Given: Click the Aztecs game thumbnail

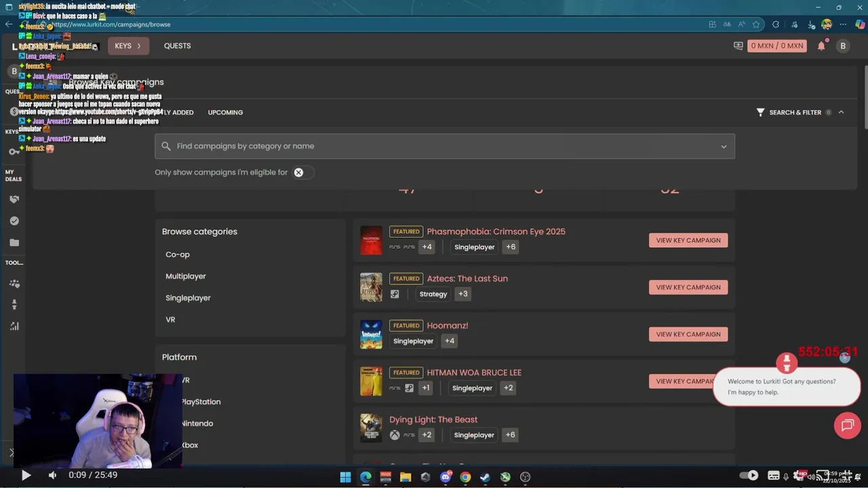Looking at the screenshot, I should (x=371, y=287).
